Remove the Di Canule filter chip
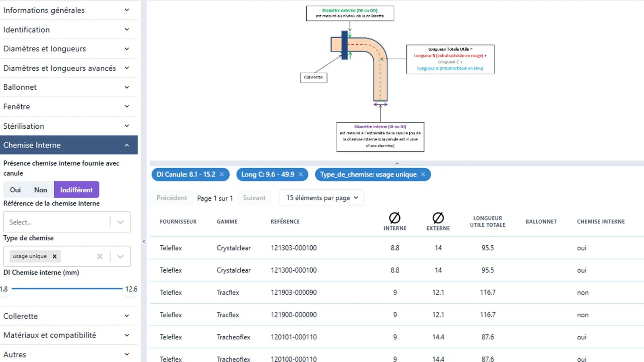 222,175
